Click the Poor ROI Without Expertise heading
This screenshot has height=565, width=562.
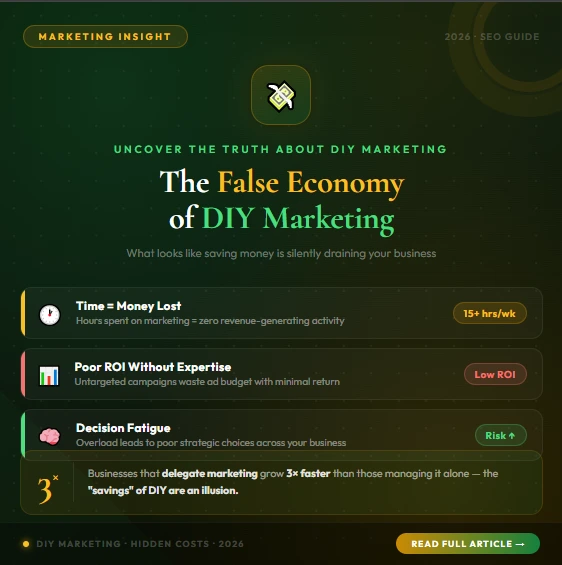tap(153, 367)
